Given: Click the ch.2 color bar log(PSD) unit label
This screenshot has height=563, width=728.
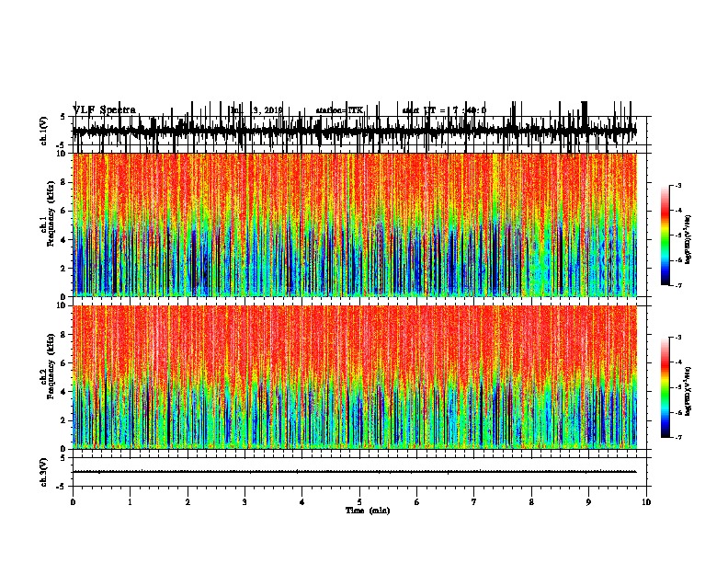Looking at the screenshot, I should (x=688, y=391).
